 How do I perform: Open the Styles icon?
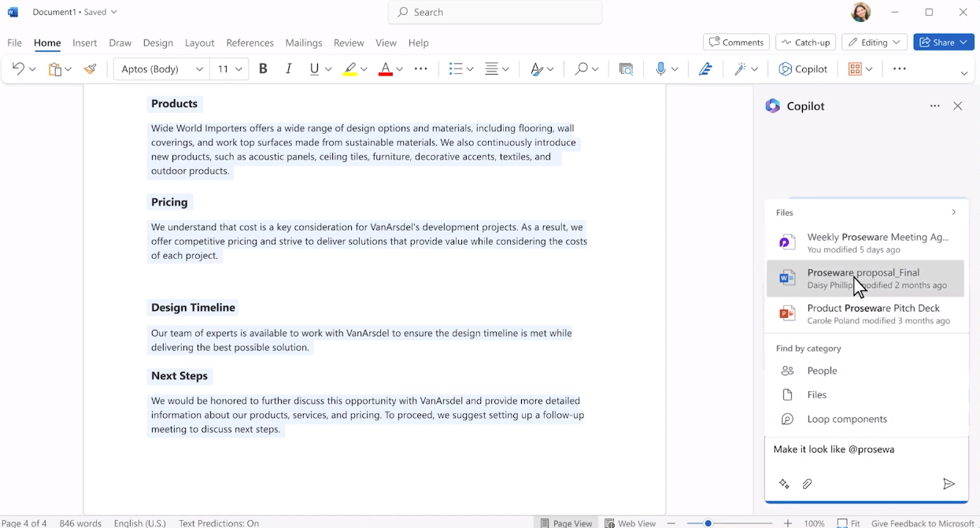[536, 69]
